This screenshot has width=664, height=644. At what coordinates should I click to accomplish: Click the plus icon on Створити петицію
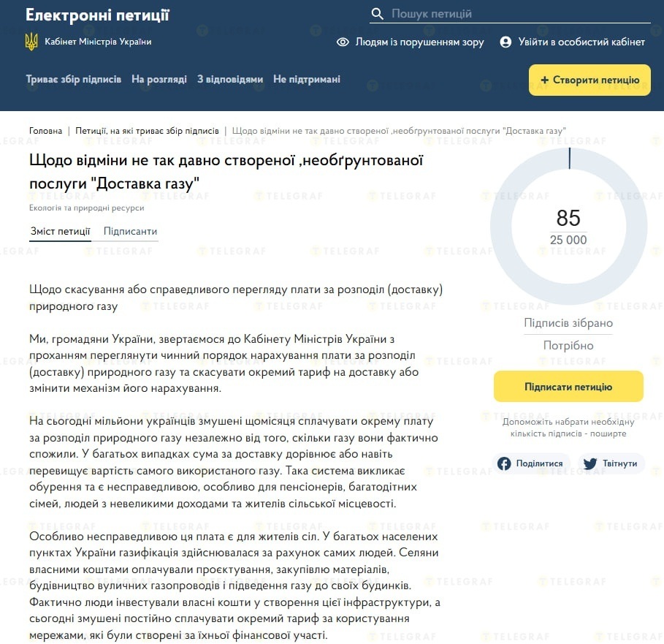point(545,80)
